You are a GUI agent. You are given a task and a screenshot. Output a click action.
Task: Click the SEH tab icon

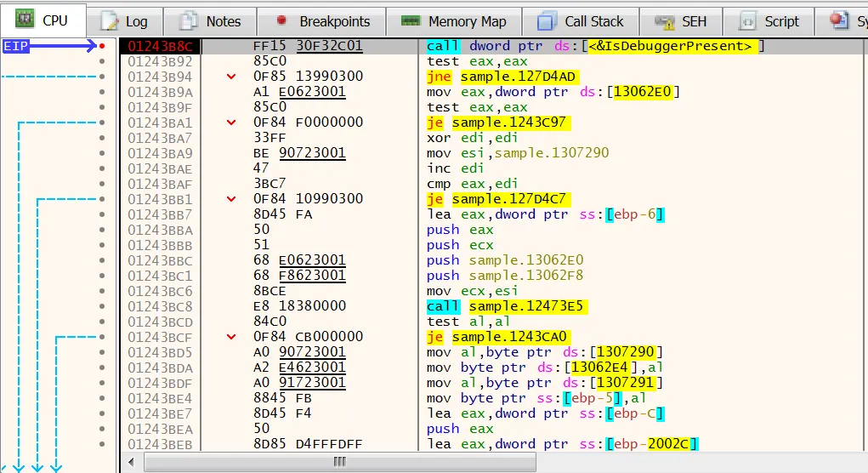point(666,21)
